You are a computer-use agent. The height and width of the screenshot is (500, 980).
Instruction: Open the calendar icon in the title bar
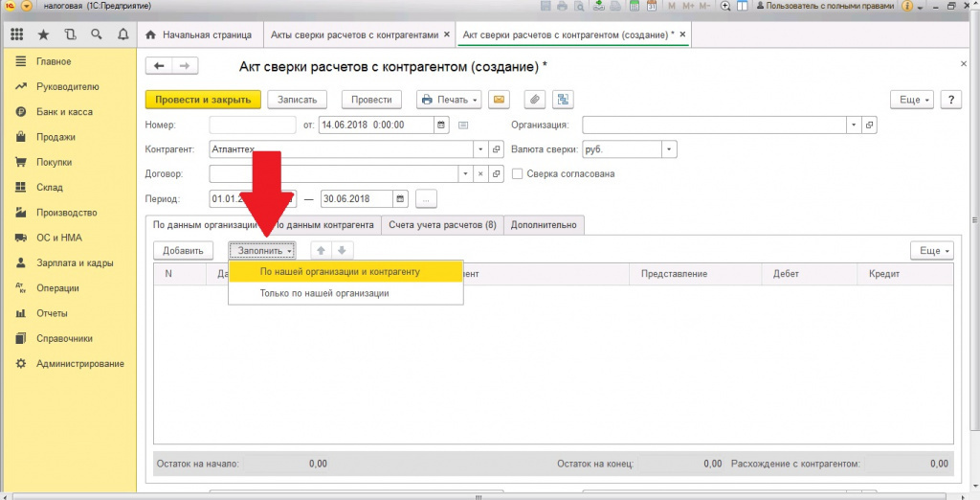coord(652,7)
